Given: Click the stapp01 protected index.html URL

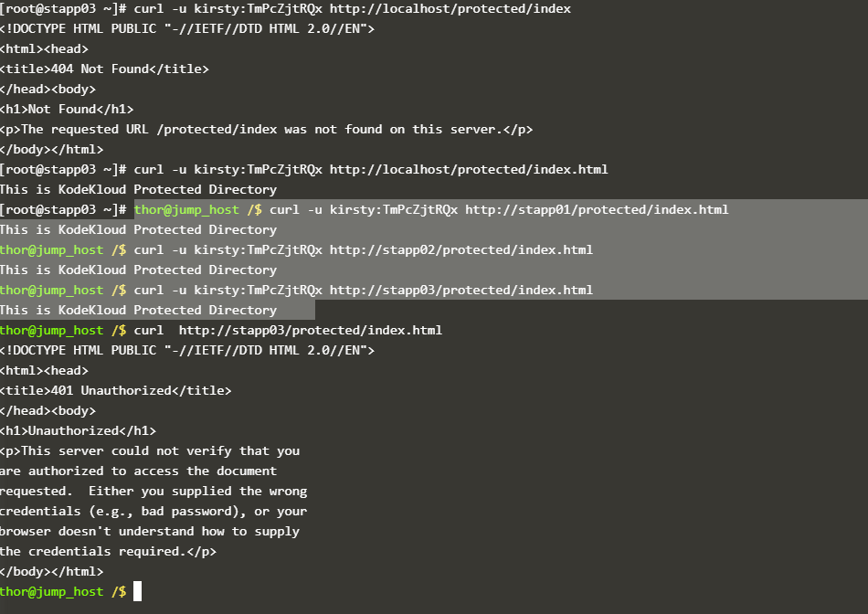Looking at the screenshot, I should [x=597, y=209].
